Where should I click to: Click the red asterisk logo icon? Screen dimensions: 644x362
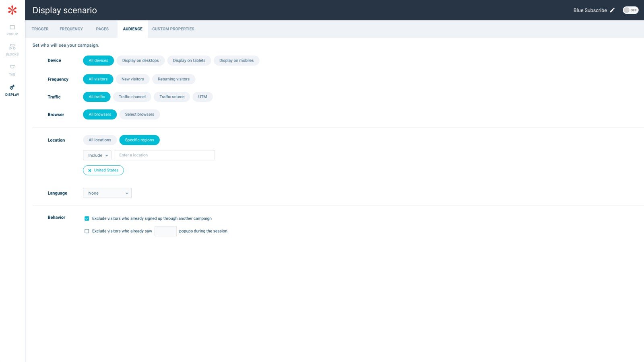[x=12, y=10]
